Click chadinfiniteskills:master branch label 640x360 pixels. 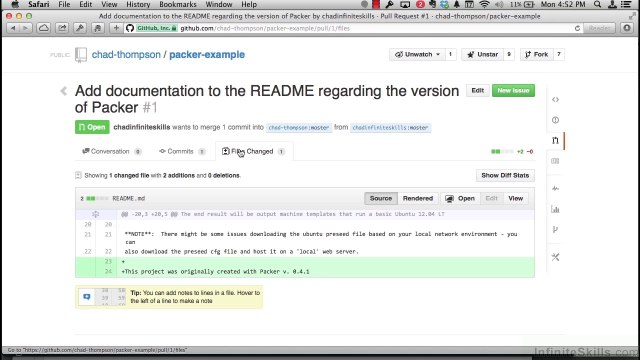[390, 128]
